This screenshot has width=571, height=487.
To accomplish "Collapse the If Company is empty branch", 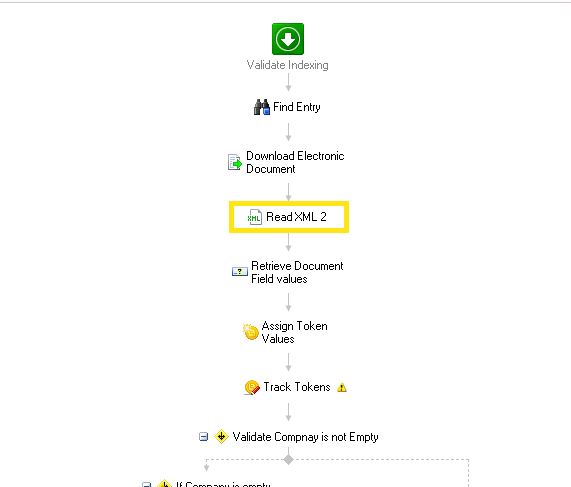I will [146, 484].
